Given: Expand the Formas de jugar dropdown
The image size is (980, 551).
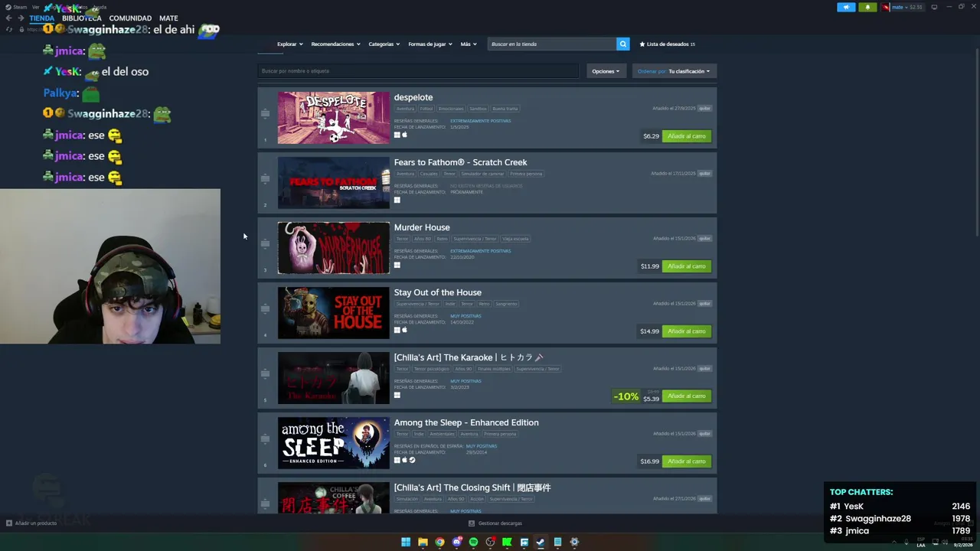Looking at the screenshot, I should [430, 44].
